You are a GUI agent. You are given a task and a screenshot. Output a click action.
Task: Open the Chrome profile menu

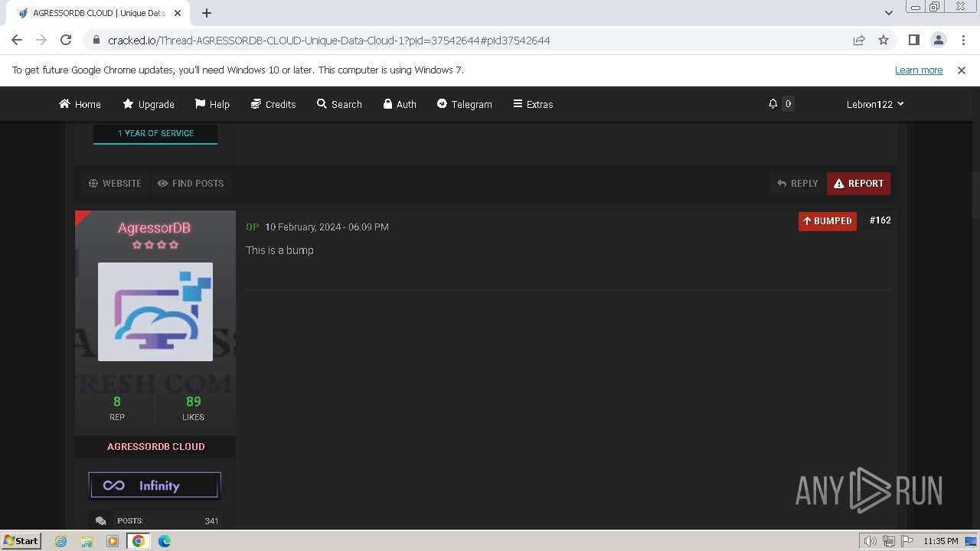[x=938, y=40]
